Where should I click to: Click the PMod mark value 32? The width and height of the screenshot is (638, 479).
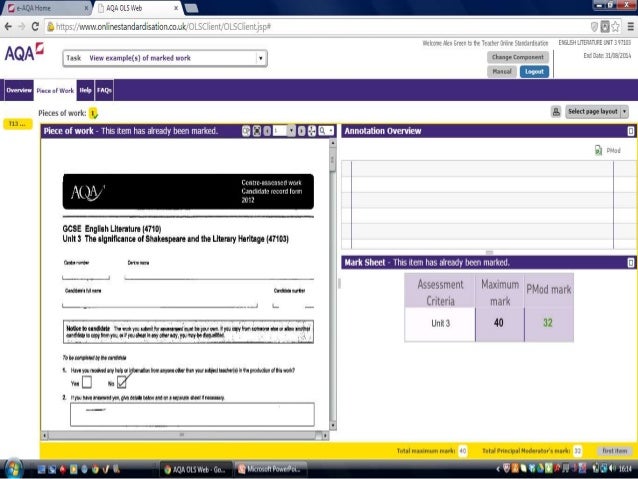(x=548, y=323)
